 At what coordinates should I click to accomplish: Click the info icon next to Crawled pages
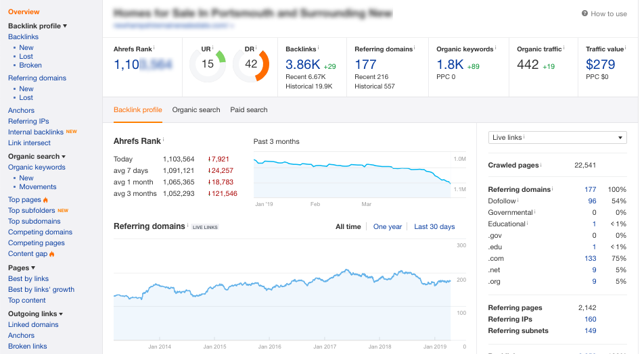click(541, 164)
